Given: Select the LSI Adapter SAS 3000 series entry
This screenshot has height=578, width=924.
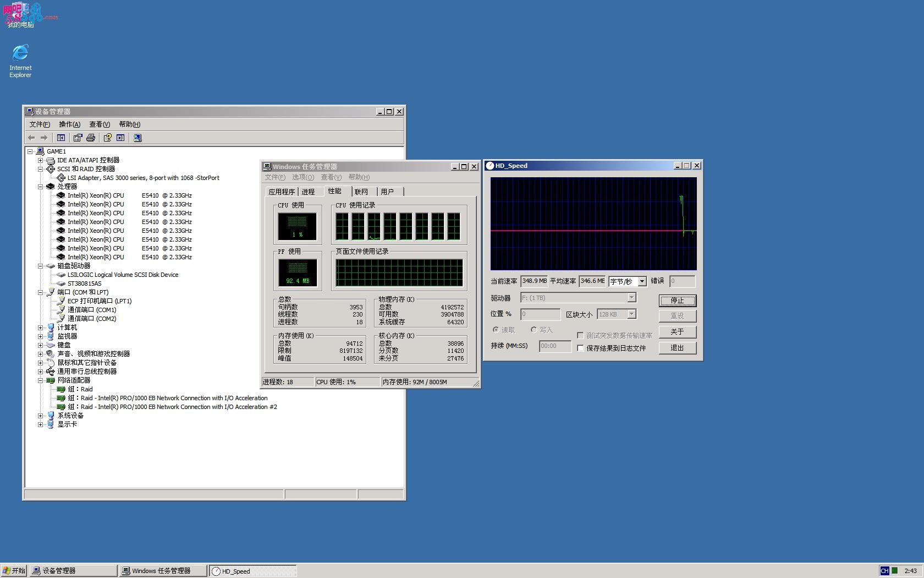Looking at the screenshot, I should click(x=143, y=178).
